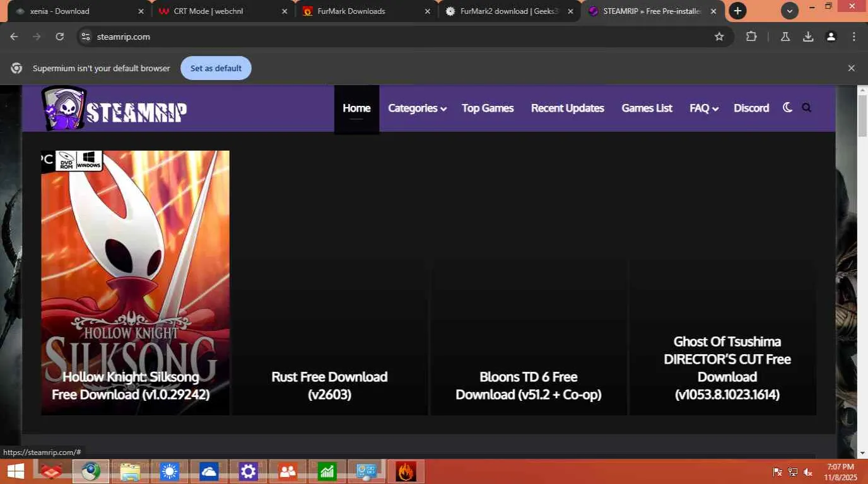This screenshot has height=484, width=868.
Task: Open the People app on taskbar
Action: pos(288,471)
